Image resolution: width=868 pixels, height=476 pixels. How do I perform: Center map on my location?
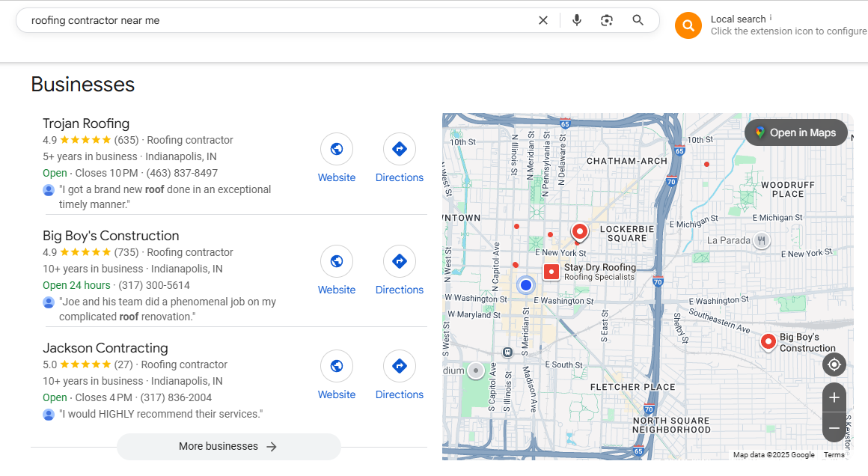coord(834,364)
